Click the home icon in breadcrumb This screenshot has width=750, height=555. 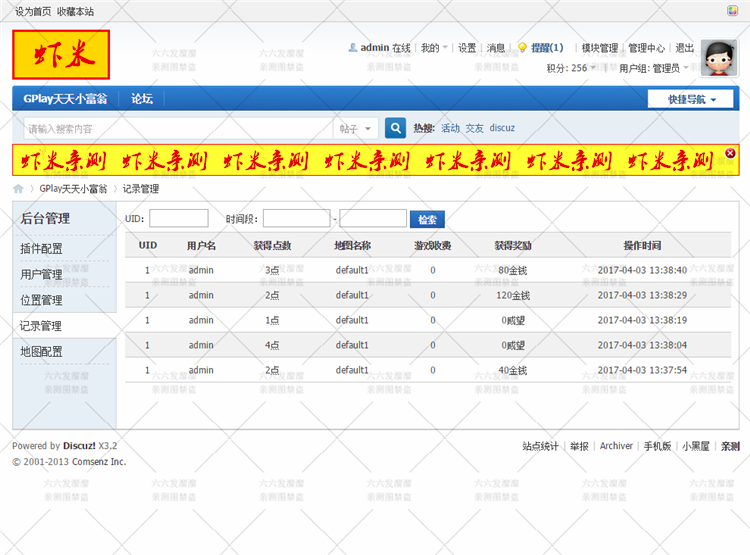(18, 188)
